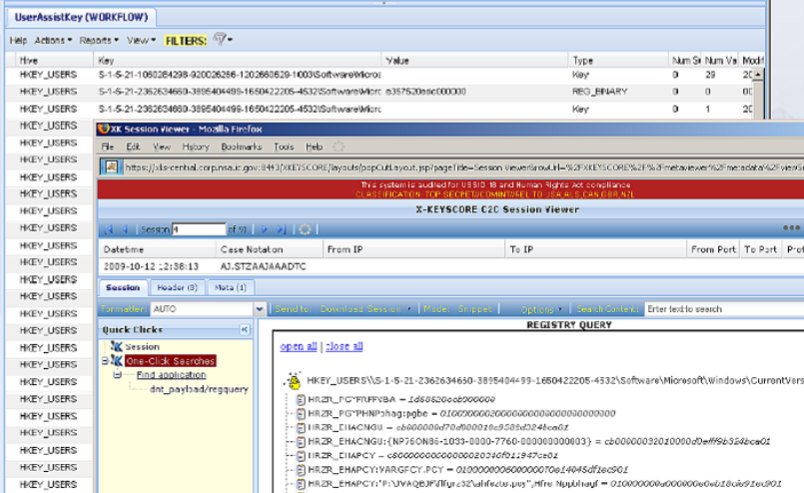804x493 pixels.
Task: Click the case notation AJ.STZAAJAAADTC cell
Action: 263,266
